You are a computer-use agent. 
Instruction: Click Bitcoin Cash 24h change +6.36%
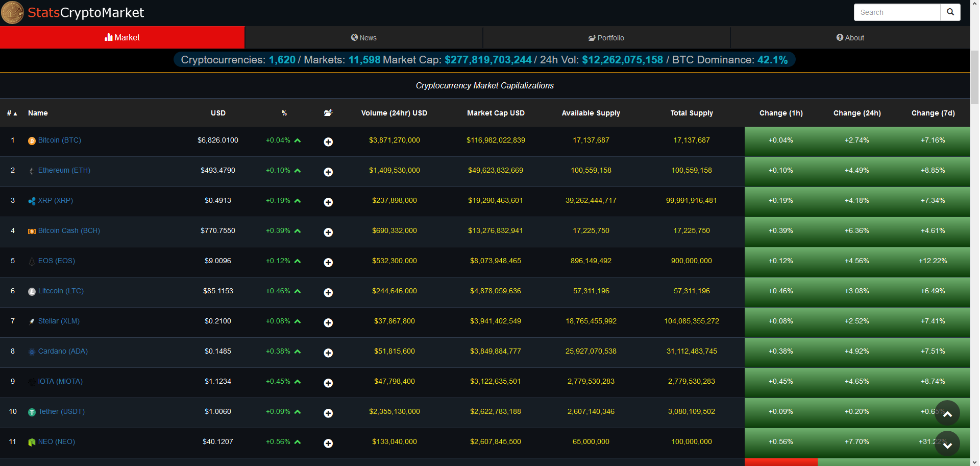(857, 230)
